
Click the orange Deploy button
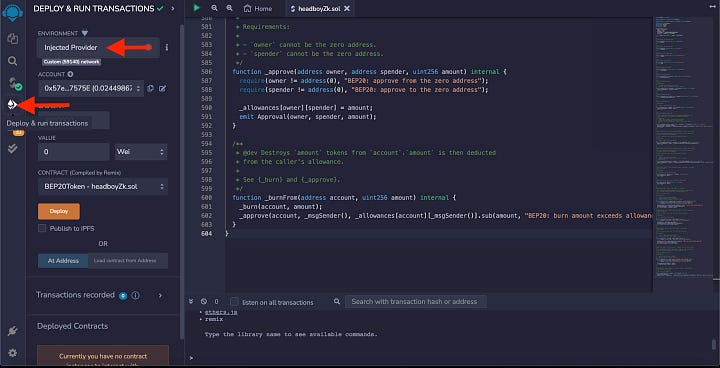[x=59, y=211]
